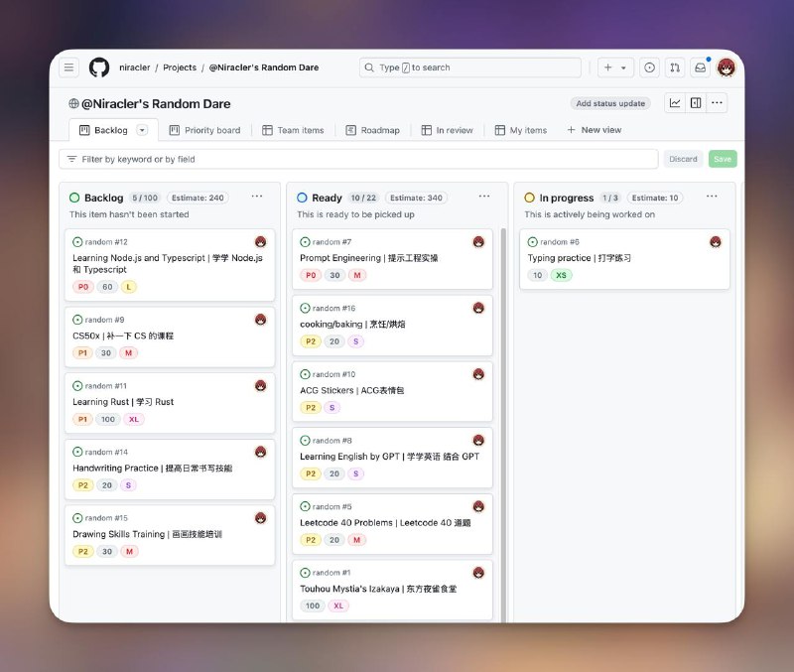Open the global navigation hamburger icon

pos(68,67)
